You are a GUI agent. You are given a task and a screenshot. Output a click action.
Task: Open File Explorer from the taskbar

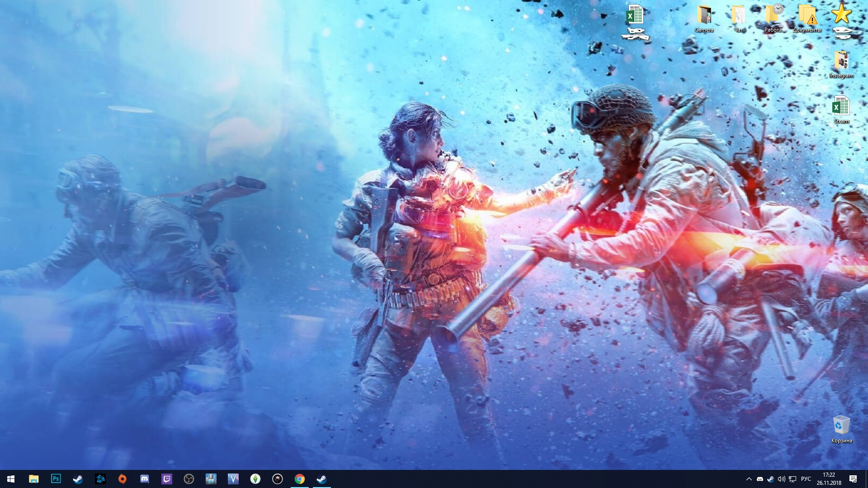[33, 479]
